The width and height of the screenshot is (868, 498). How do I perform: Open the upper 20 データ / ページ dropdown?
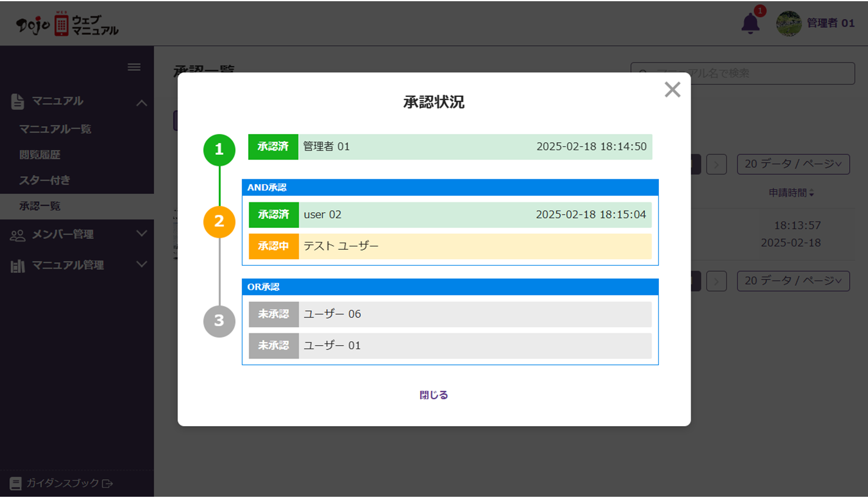[x=794, y=164]
